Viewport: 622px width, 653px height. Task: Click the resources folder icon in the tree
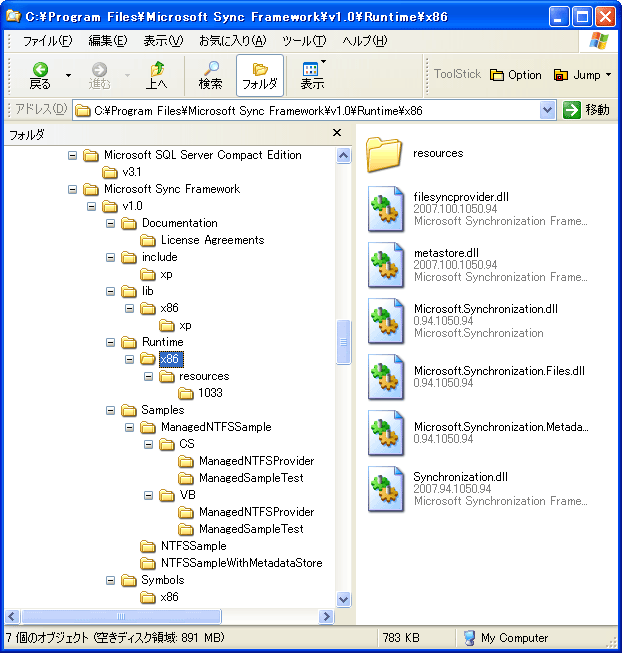point(167,376)
